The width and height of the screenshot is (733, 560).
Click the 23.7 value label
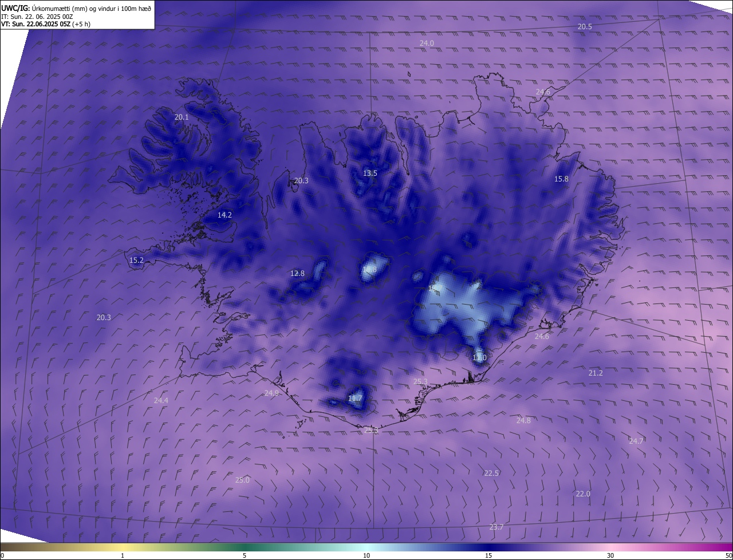pos(496,527)
